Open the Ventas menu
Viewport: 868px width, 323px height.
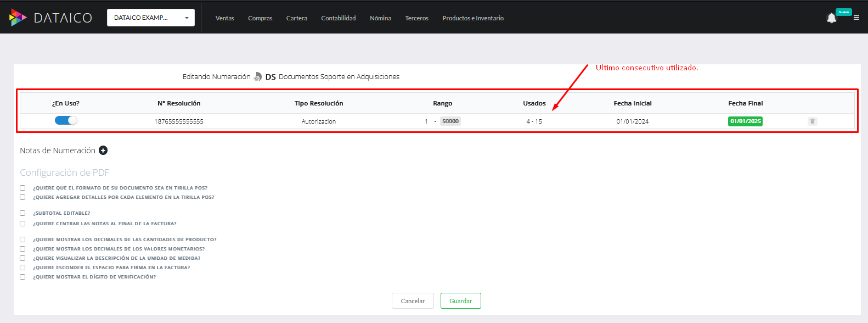point(225,18)
